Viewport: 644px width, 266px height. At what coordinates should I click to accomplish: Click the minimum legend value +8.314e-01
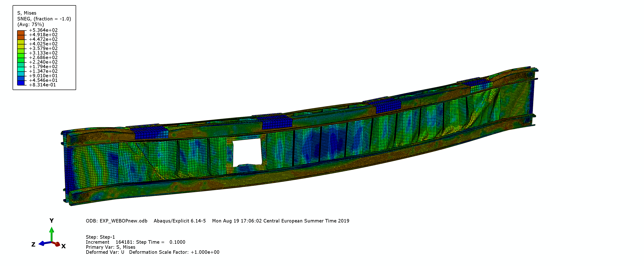click(x=42, y=85)
